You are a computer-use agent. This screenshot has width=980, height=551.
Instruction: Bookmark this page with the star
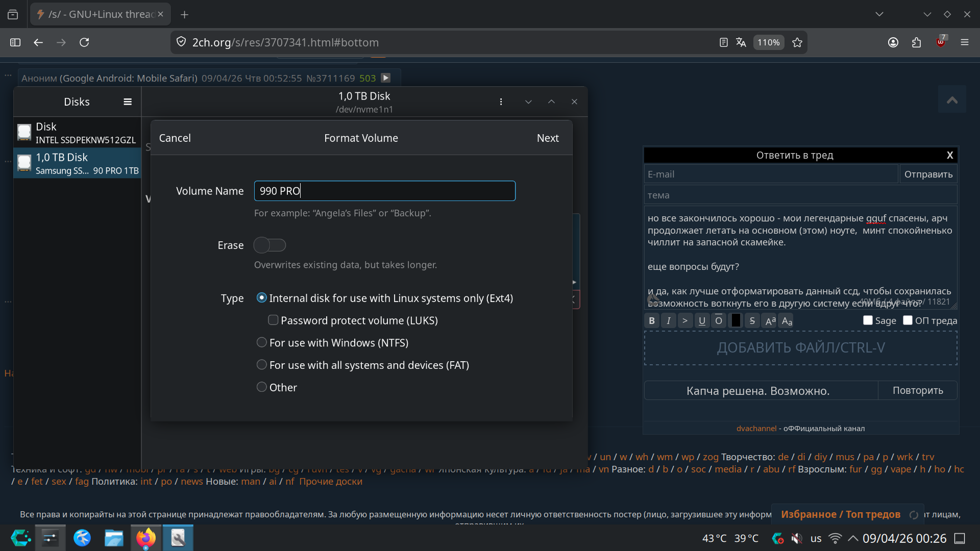pyautogui.click(x=797, y=42)
